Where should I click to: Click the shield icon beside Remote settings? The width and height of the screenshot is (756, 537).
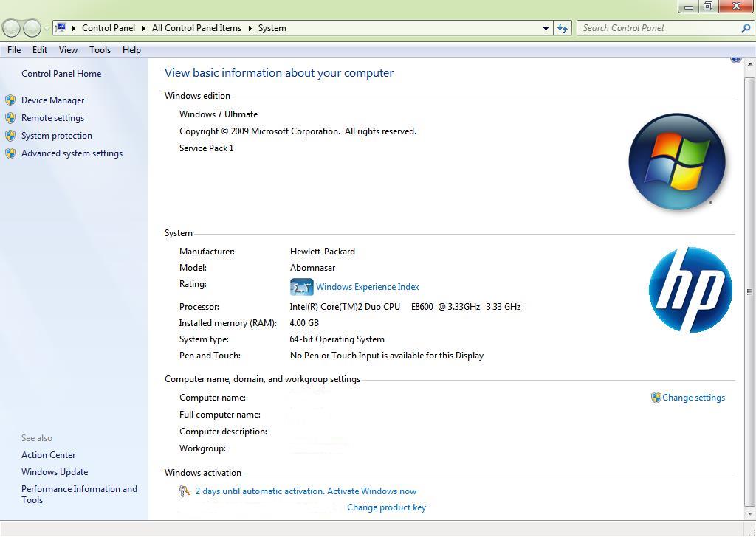click(10, 118)
